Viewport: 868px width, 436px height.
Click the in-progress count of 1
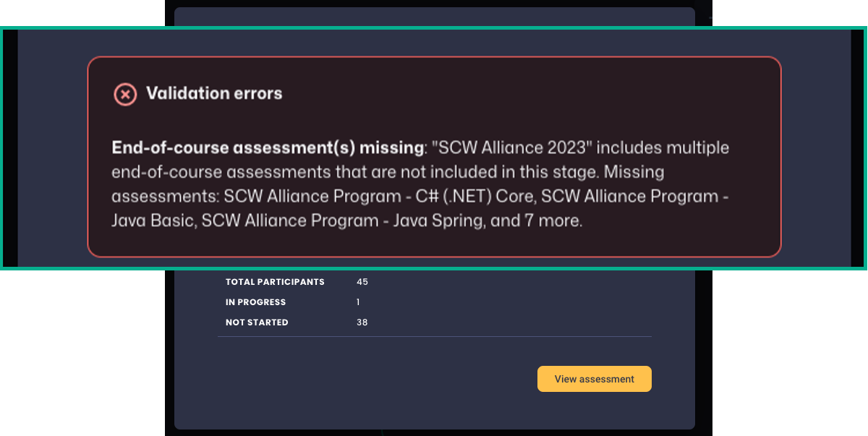[358, 302]
